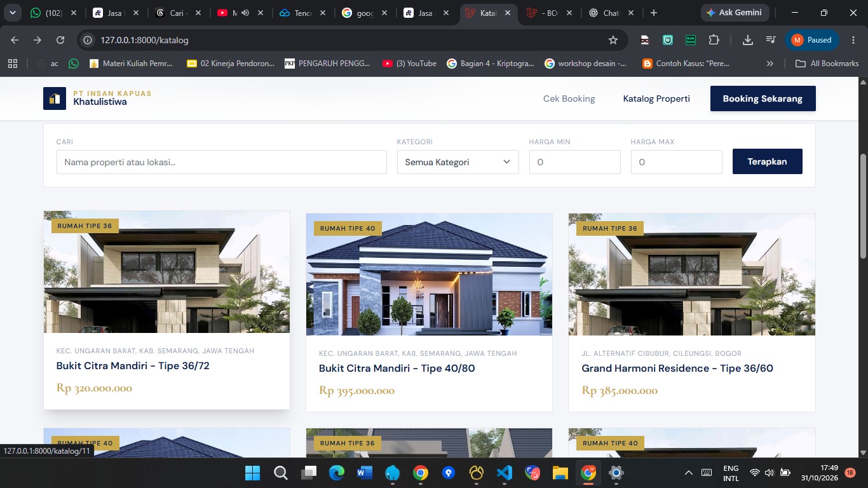Click the page vertical scrollbar thumb

tap(863, 205)
